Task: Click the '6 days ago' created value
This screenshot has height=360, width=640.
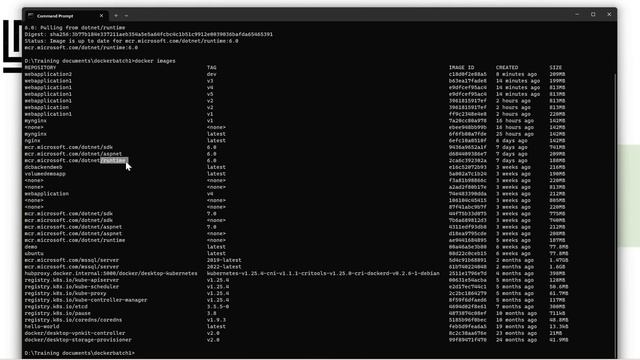Action: point(511,140)
